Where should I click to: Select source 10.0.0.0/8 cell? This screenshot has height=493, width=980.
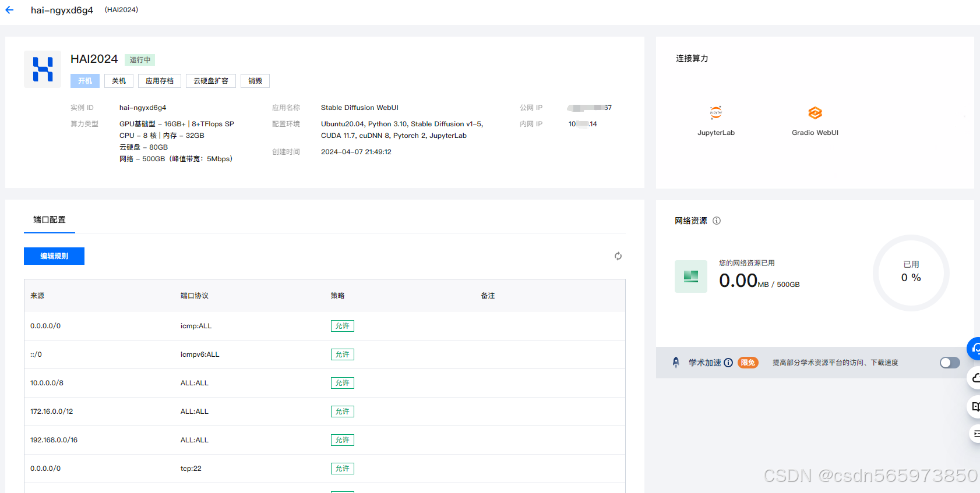47,383
